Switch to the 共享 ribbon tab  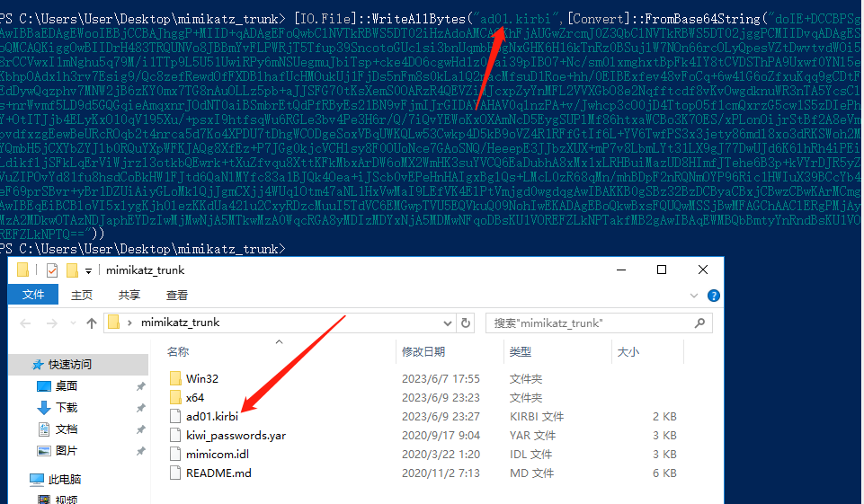point(129,296)
